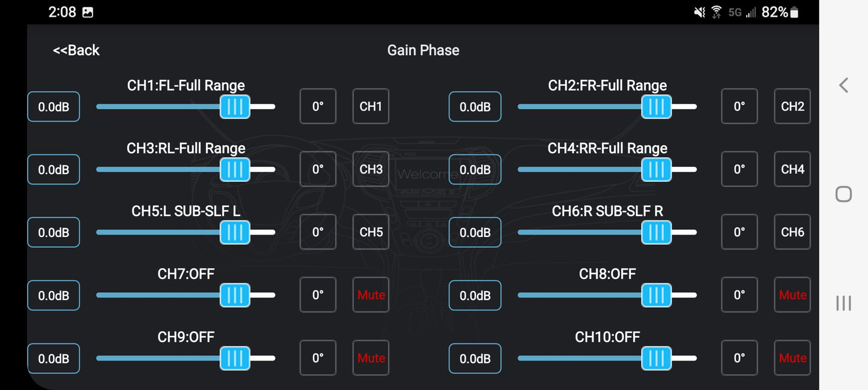Image resolution: width=868 pixels, height=390 pixels.
Task: Open recent apps with three-bar icon
Action: (x=843, y=303)
